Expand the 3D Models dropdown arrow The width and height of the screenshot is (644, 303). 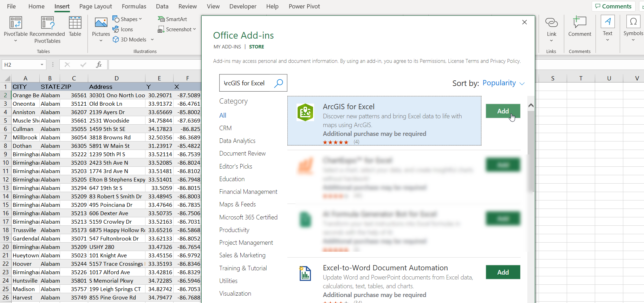click(x=152, y=40)
